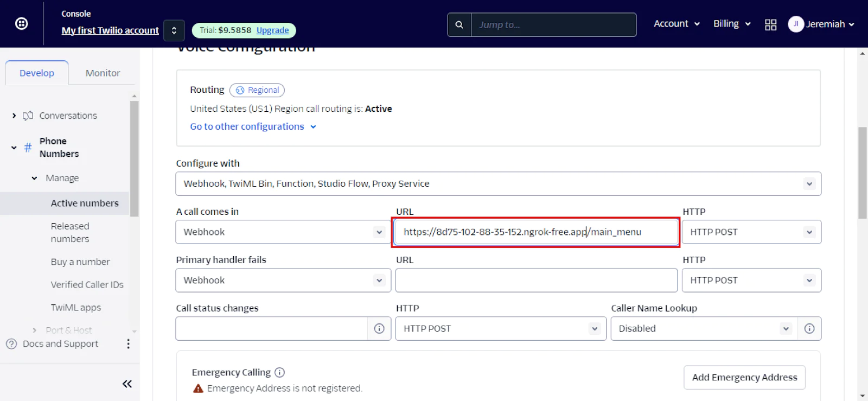The height and width of the screenshot is (401, 868).
Task: Click the sidebar scrollbar thumb
Action: [134, 158]
